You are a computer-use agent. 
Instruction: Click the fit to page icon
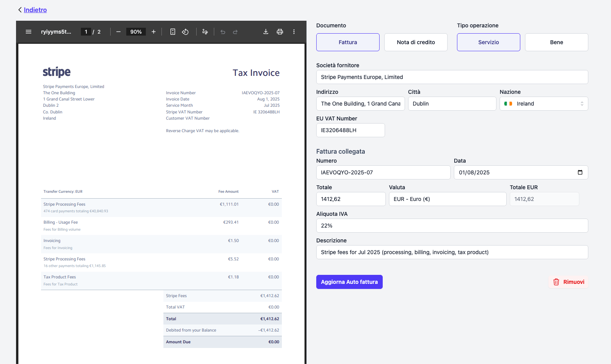(173, 32)
